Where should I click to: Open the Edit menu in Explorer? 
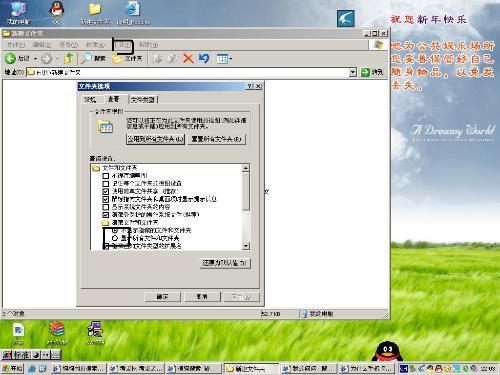coord(42,44)
